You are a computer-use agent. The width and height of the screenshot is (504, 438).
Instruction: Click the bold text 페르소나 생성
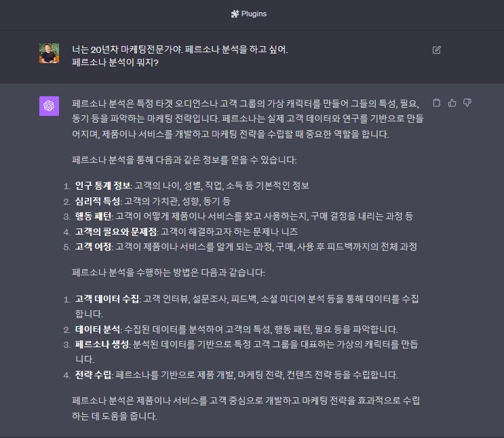(102, 344)
